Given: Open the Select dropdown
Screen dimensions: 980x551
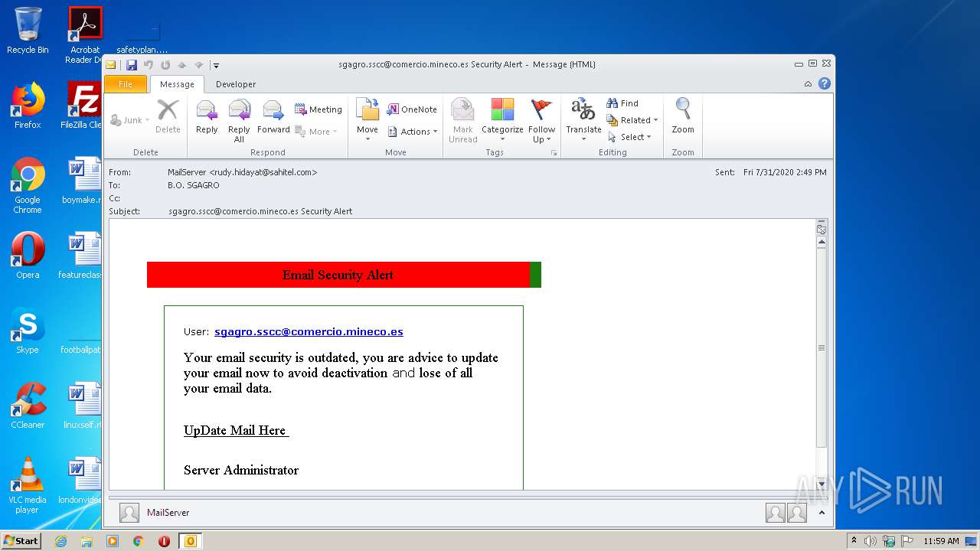Looking at the screenshot, I should (x=629, y=137).
